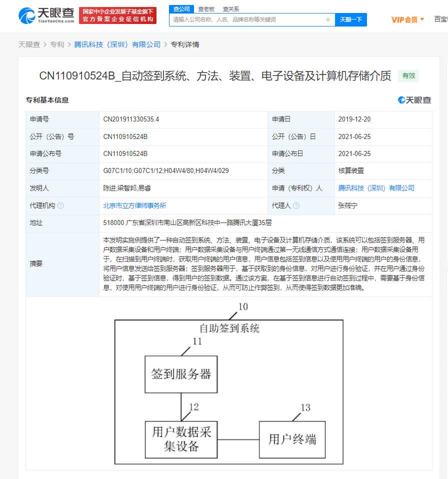Click the 有效 status badge

(408, 75)
